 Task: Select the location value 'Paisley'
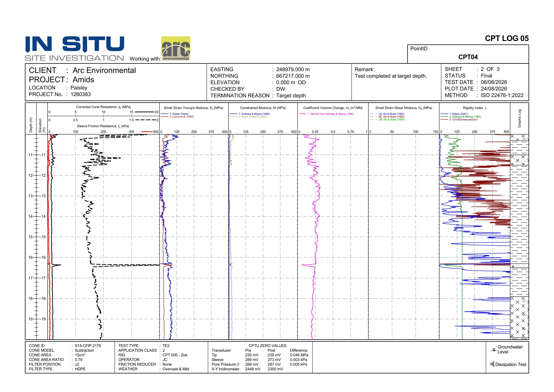(x=79, y=88)
